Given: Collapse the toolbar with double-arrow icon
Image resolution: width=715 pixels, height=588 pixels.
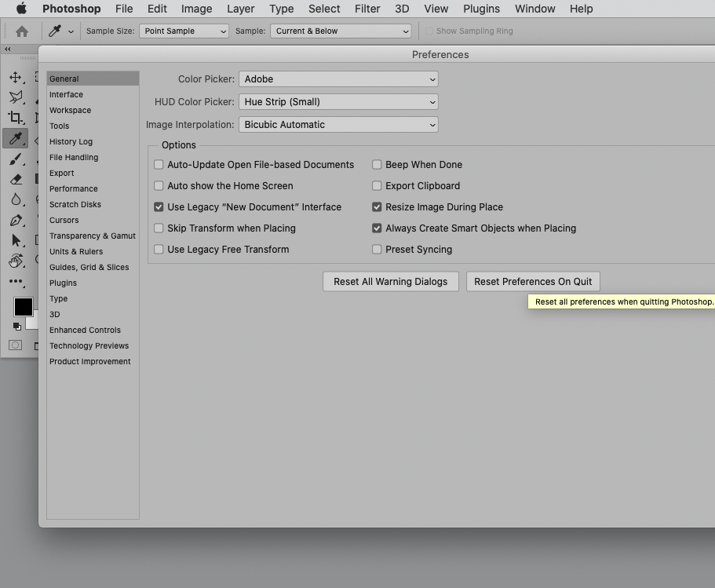Looking at the screenshot, I should pyautogui.click(x=8, y=49).
